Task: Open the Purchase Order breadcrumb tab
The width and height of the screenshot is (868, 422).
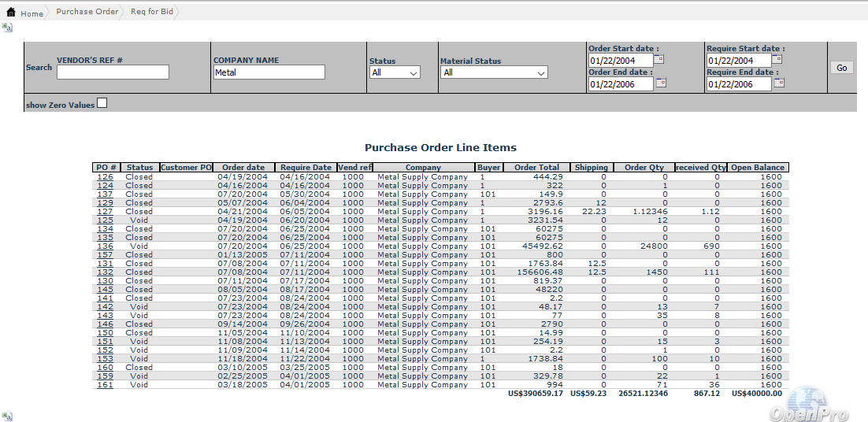Action: (x=87, y=12)
